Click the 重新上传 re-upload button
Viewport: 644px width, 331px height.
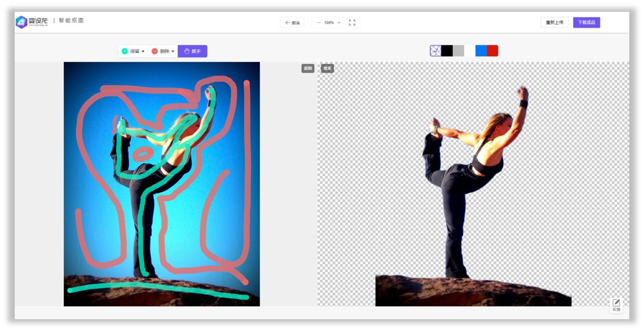point(554,22)
